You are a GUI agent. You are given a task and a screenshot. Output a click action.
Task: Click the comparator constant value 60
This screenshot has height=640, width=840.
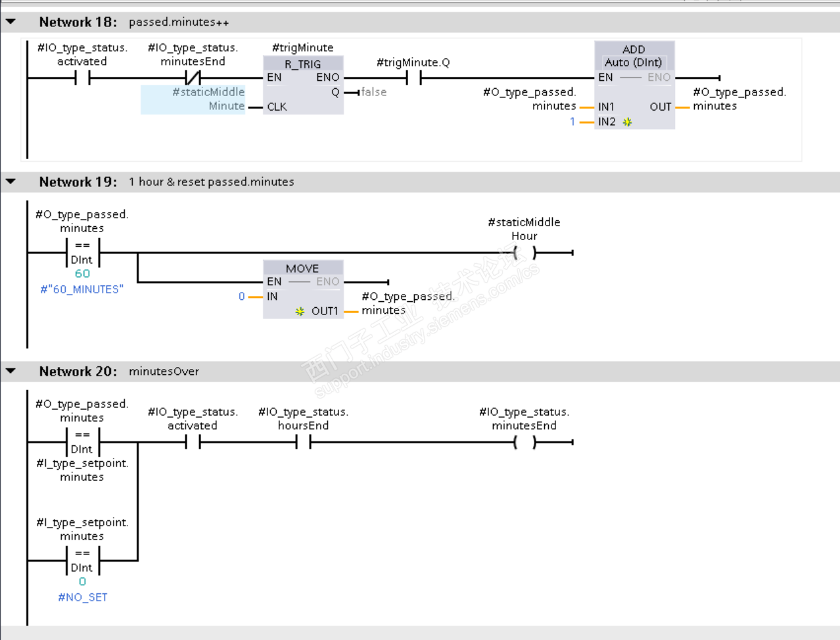click(82, 274)
